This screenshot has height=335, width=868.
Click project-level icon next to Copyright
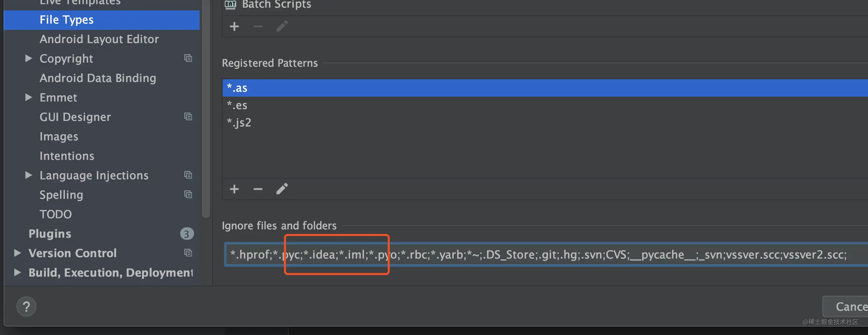click(188, 58)
